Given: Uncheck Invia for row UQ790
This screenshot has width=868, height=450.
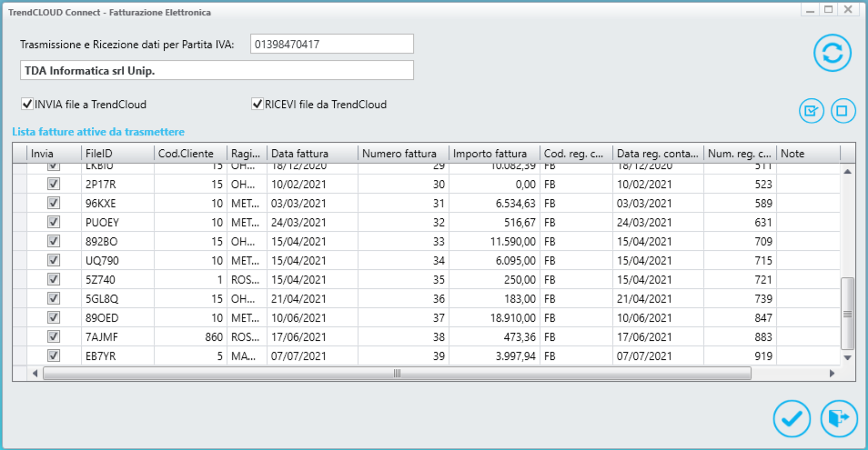Looking at the screenshot, I should 54,260.
